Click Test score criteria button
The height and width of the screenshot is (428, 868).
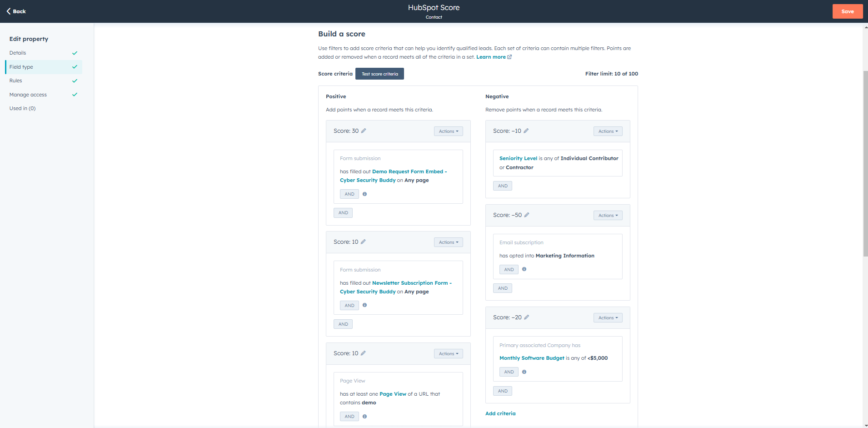pos(379,74)
